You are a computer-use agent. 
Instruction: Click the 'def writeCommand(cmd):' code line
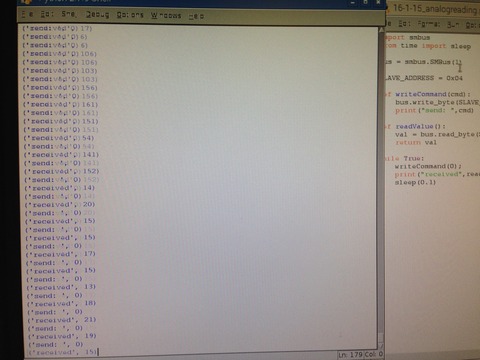pos(428,94)
